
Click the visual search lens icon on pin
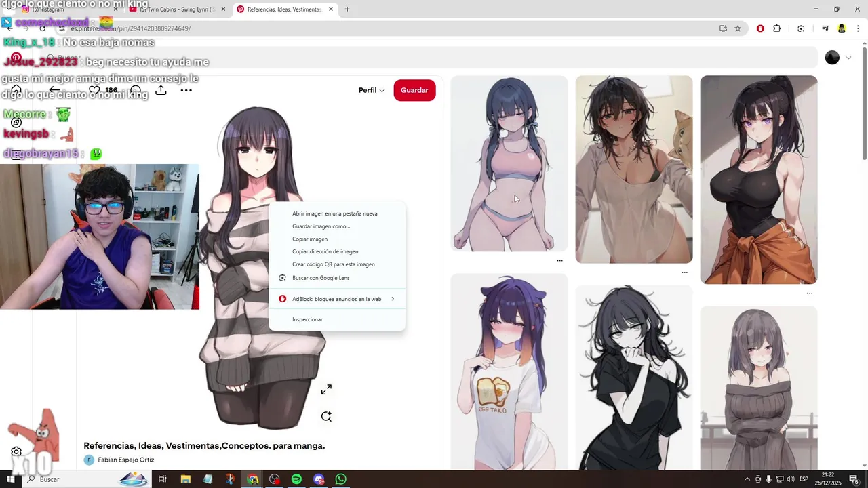click(326, 416)
